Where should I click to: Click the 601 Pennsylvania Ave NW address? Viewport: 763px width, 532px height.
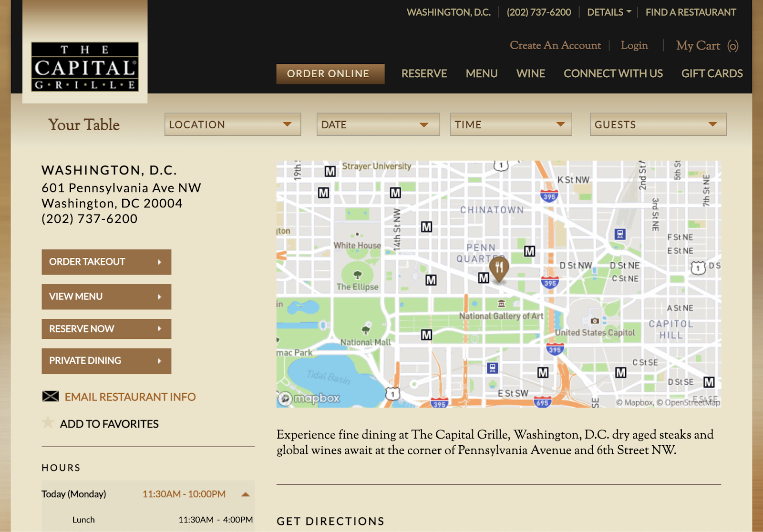[x=121, y=188]
